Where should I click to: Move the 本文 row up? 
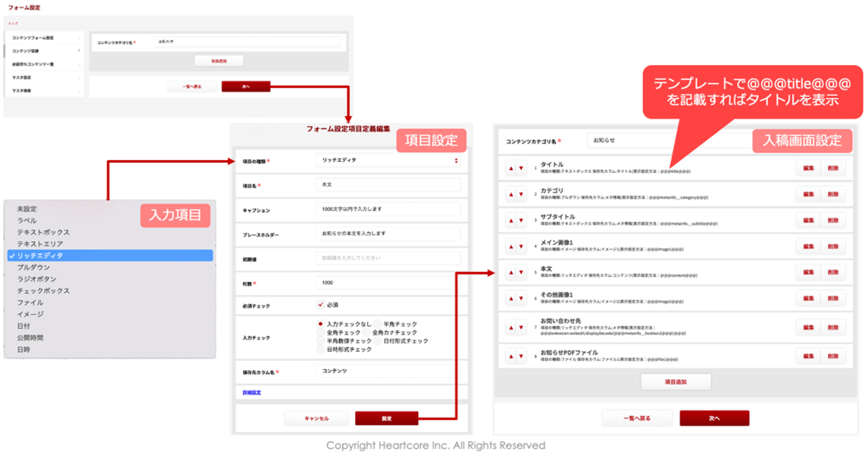pos(511,272)
